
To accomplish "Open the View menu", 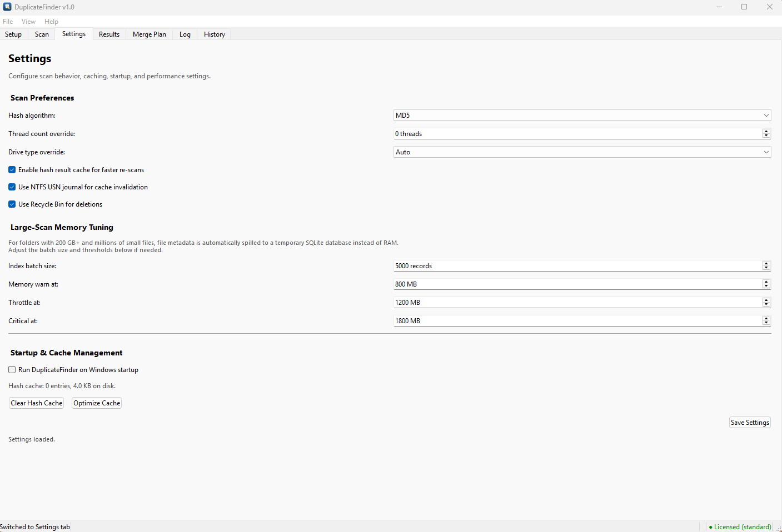I will 28,22.
